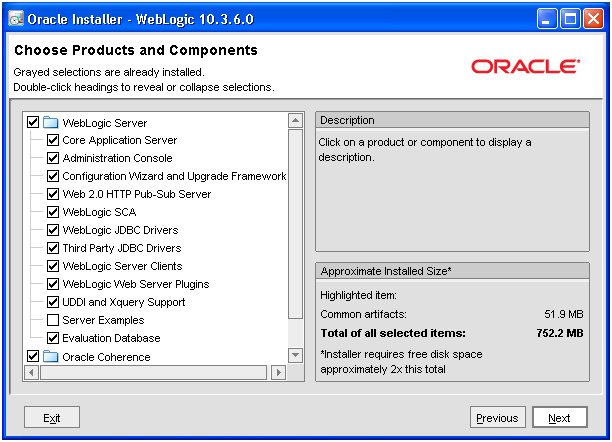Uncheck the Administration Console checkbox

53,158
